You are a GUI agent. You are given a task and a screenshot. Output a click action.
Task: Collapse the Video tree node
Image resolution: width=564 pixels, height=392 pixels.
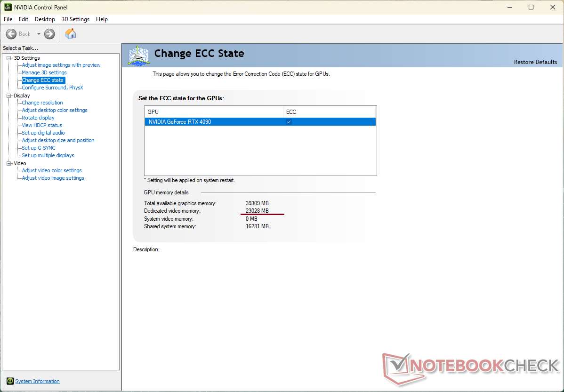(x=9, y=163)
